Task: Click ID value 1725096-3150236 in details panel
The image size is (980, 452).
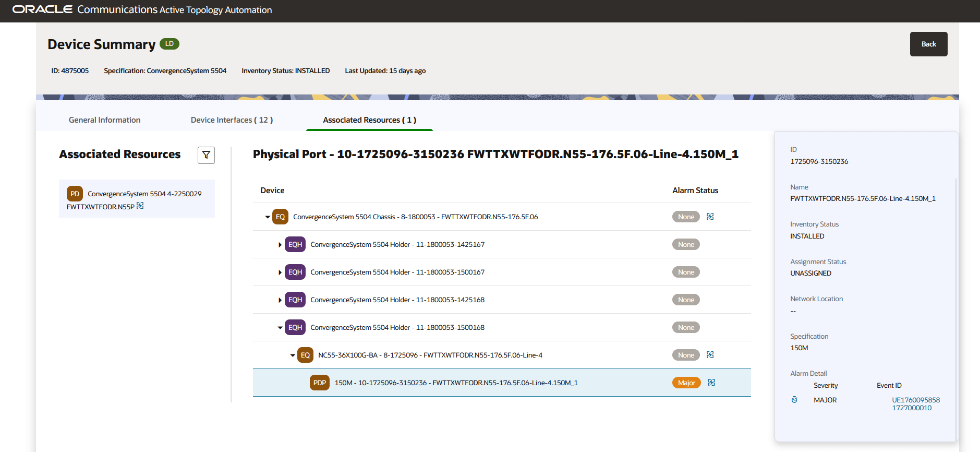Action: [819, 161]
